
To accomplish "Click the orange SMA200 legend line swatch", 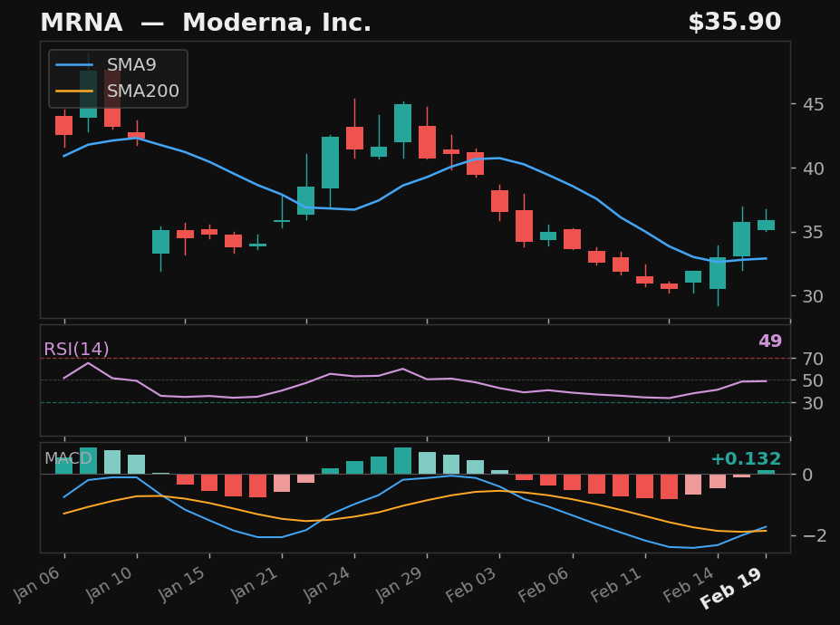I will click(x=74, y=91).
